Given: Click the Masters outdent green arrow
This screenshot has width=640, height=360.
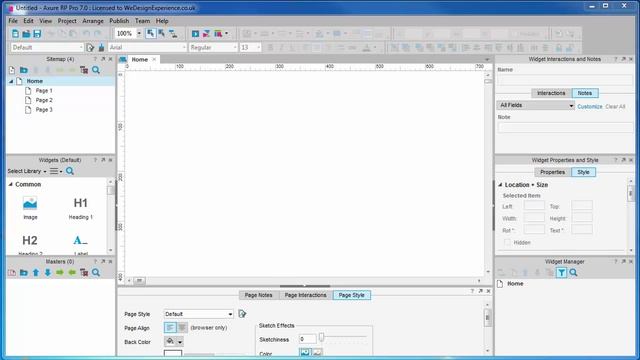Looking at the screenshot, I should point(72,273).
